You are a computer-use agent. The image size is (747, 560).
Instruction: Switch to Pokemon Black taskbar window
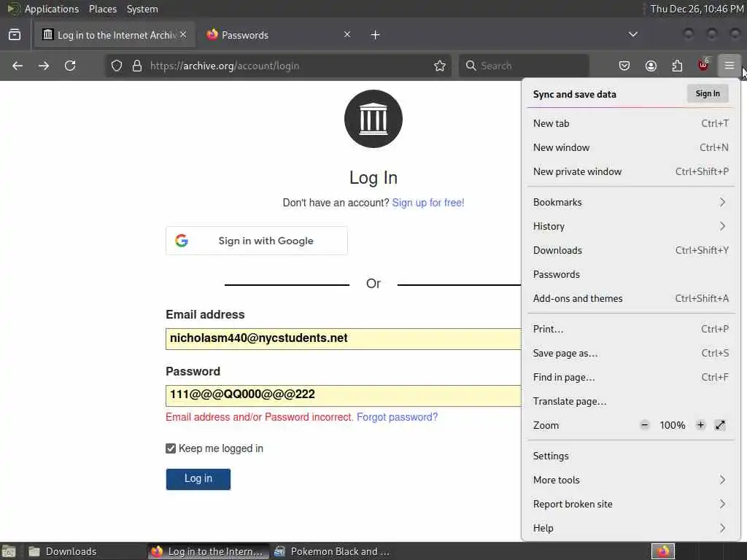(333, 551)
